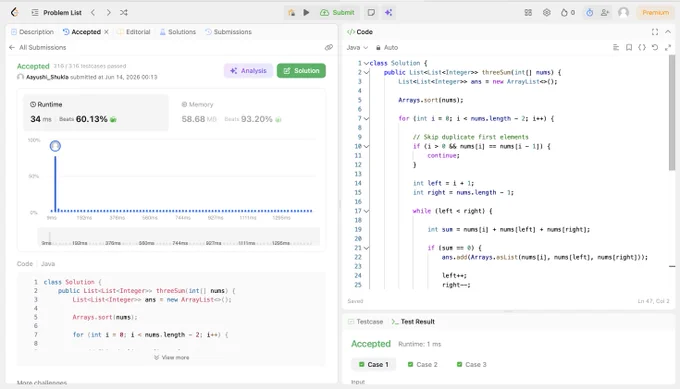
Task: Open the Java language dropdown
Action: (357, 47)
